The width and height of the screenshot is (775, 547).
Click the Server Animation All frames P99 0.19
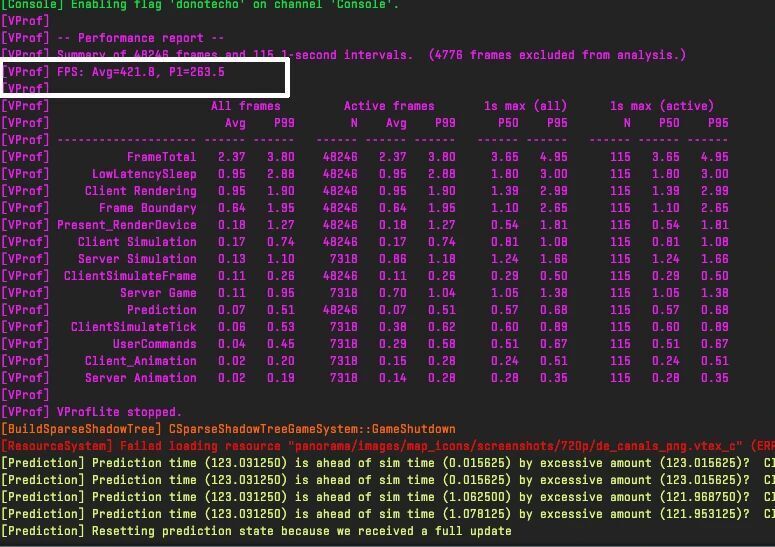[x=281, y=378]
